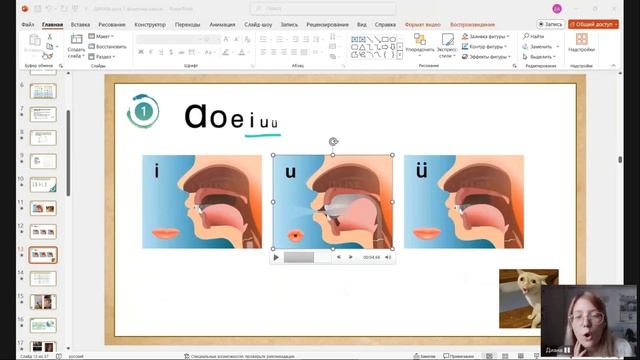Select slide 12 thumbnail

click(43, 231)
